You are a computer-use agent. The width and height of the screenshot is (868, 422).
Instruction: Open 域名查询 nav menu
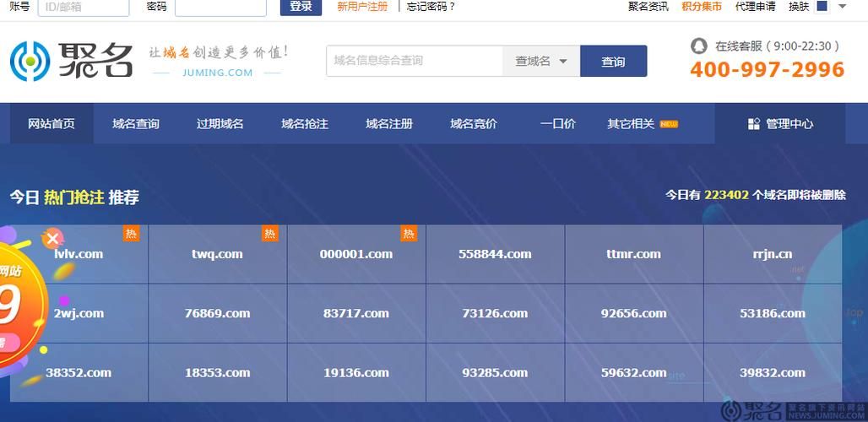coord(136,124)
